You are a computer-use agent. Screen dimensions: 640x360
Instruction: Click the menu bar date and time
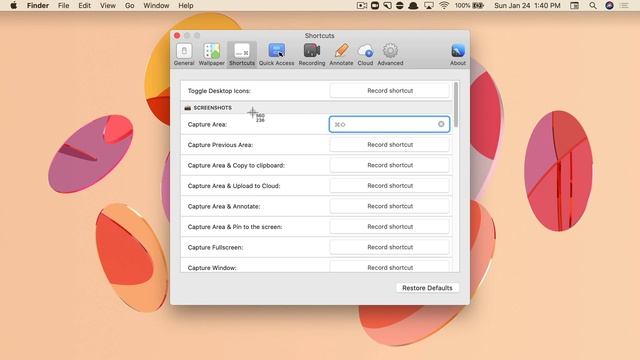(527, 6)
